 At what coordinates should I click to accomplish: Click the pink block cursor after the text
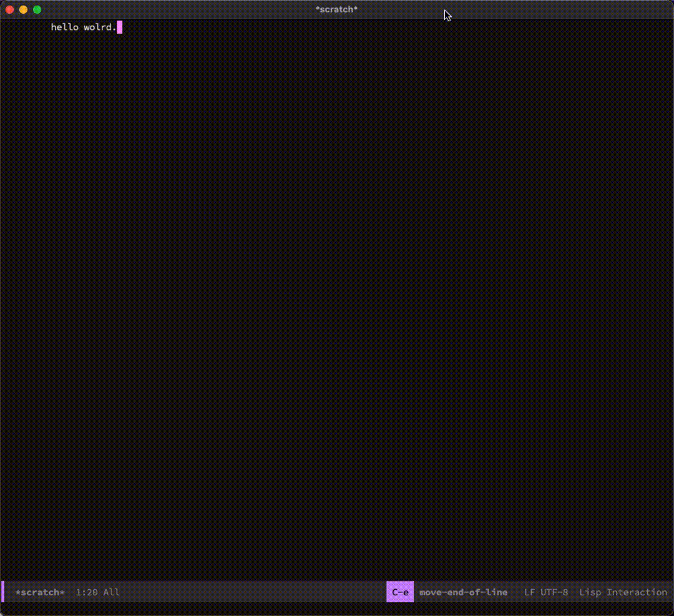point(119,27)
